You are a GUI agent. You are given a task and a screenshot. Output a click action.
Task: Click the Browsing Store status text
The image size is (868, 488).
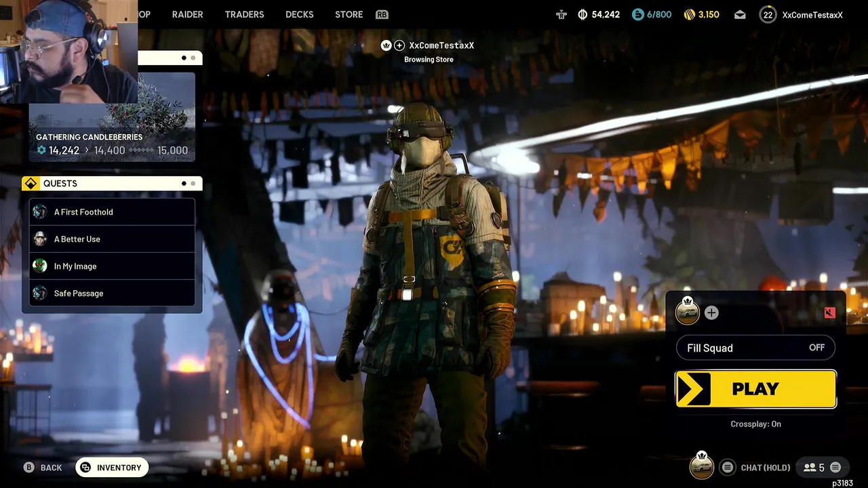click(x=429, y=60)
